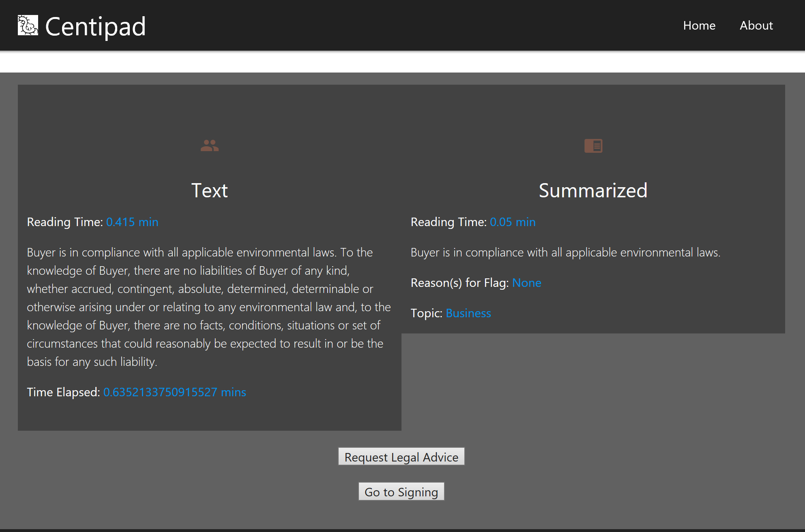Click the Summarized section heading
Screen dimensions: 805x532
point(592,190)
